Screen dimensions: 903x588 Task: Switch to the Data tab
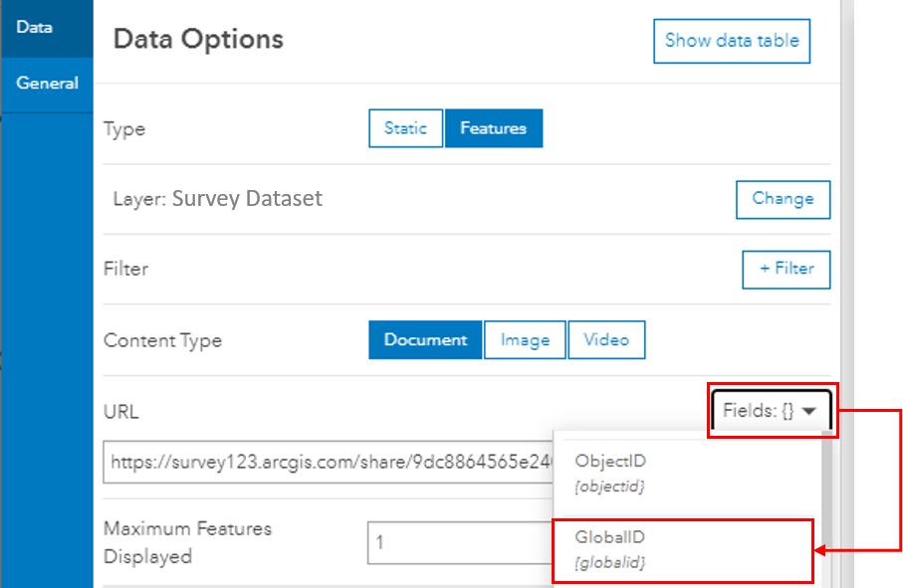click(35, 28)
